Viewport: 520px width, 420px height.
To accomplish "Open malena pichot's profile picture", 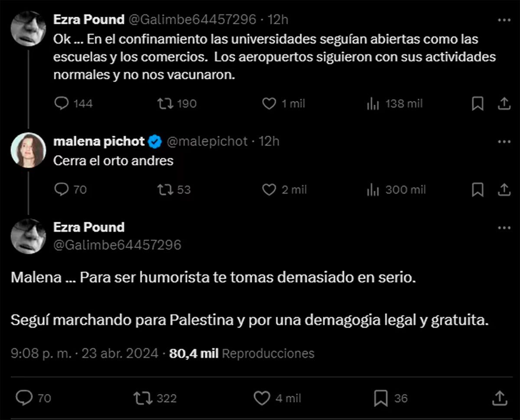I will (x=28, y=150).
